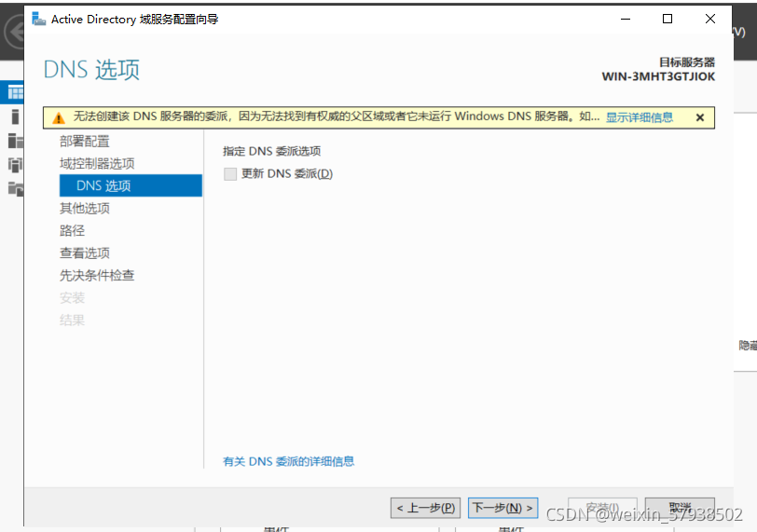The height and width of the screenshot is (532, 757).
Task: Go to 先决条件检查 step
Action: [97, 276]
